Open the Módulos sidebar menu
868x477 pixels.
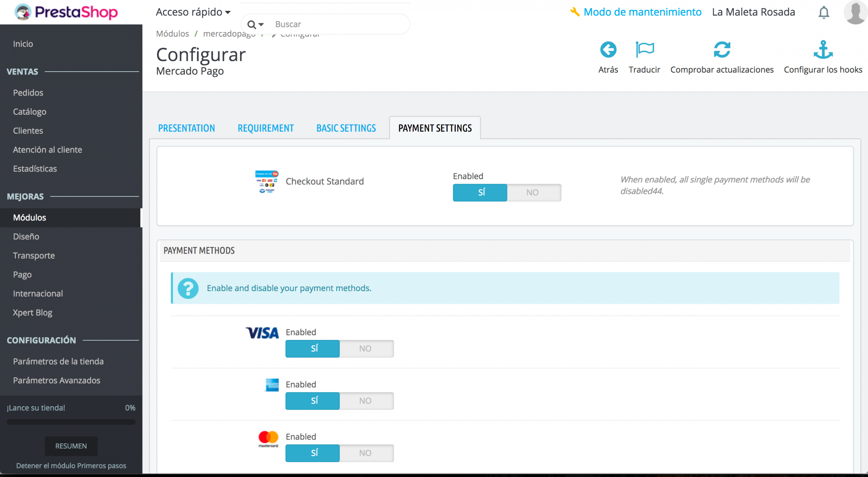click(x=30, y=218)
